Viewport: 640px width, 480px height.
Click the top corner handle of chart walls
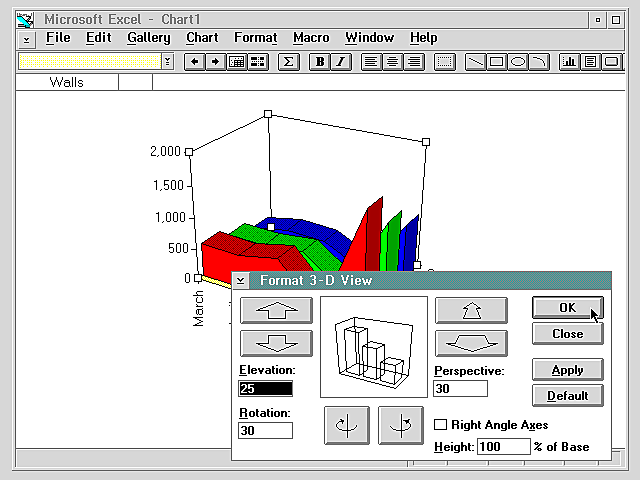(x=268, y=114)
